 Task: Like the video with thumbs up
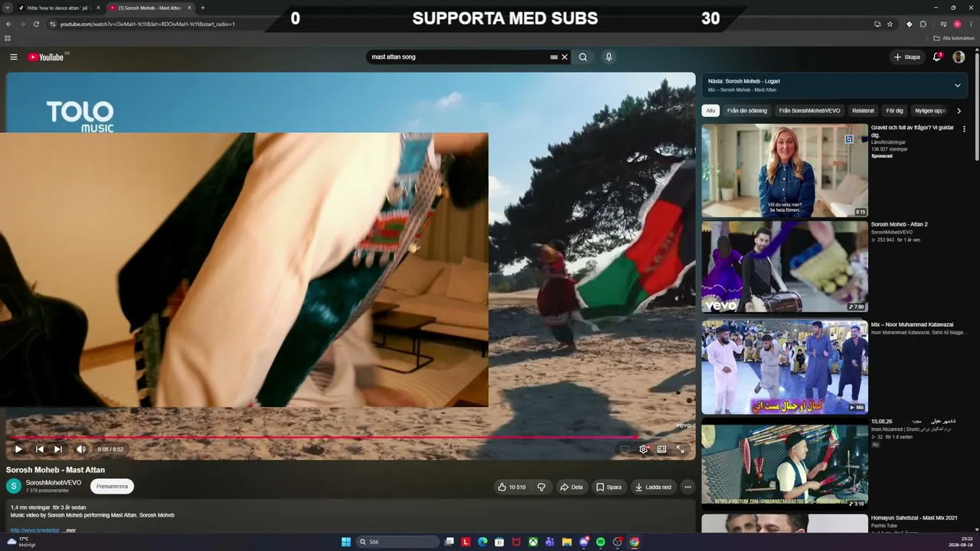point(511,487)
